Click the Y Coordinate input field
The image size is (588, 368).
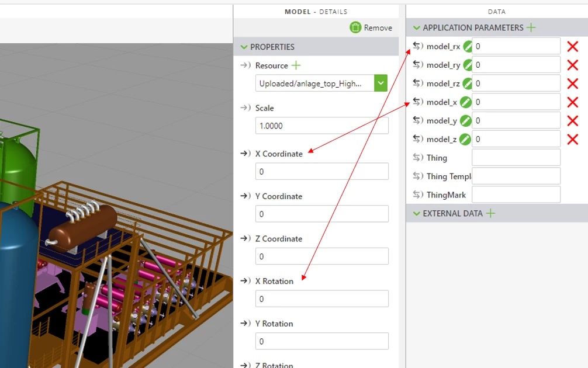click(x=321, y=214)
